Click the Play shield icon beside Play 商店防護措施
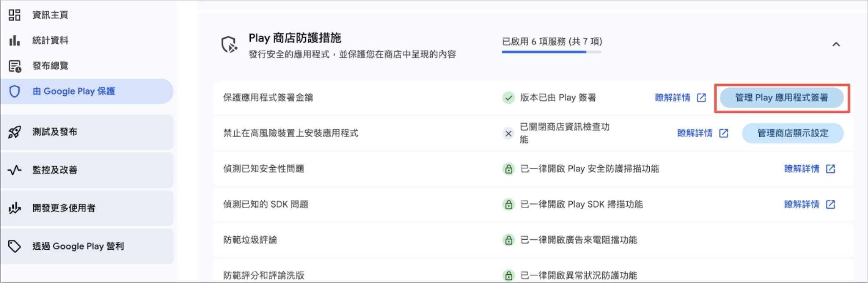The width and height of the screenshot is (868, 283). (x=229, y=45)
